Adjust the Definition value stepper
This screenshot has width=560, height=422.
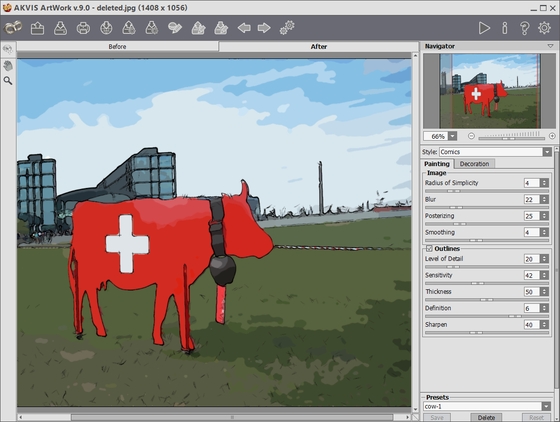(x=544, y=308)
